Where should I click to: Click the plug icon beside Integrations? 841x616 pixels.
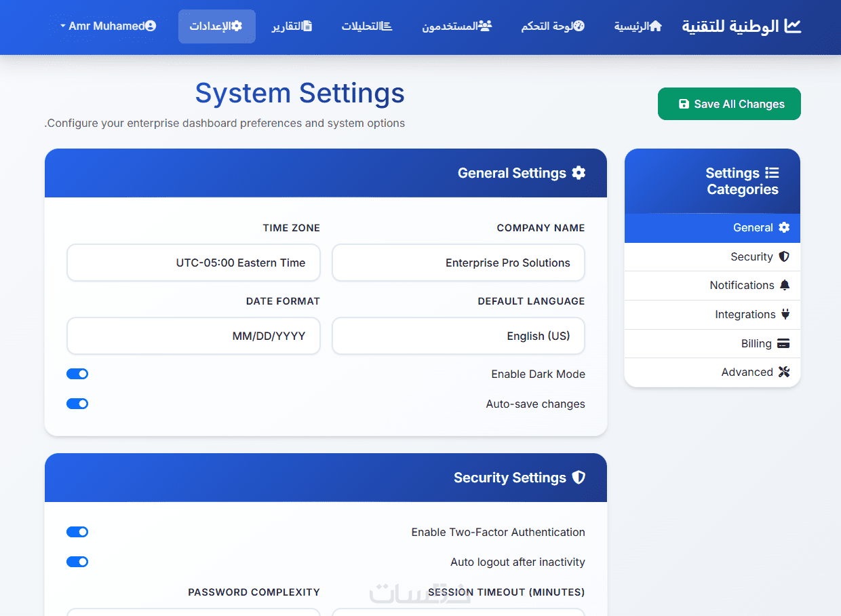(x=785, y=314)
